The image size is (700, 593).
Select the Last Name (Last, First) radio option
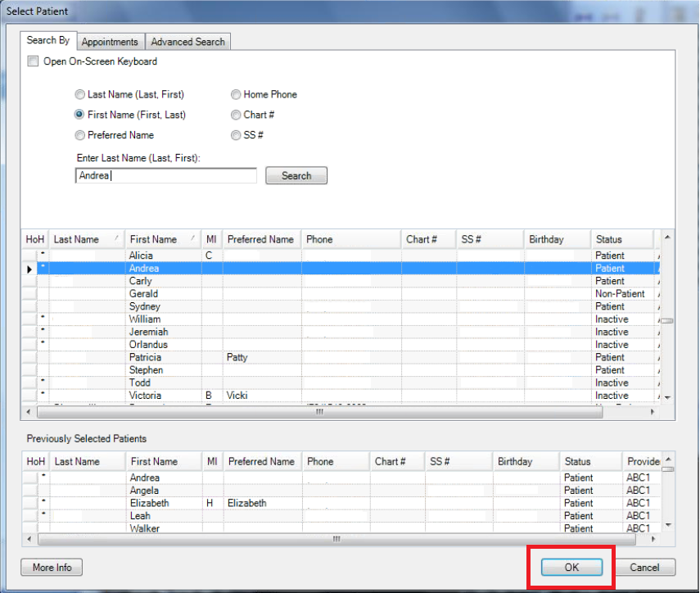(x=79, y=94)
